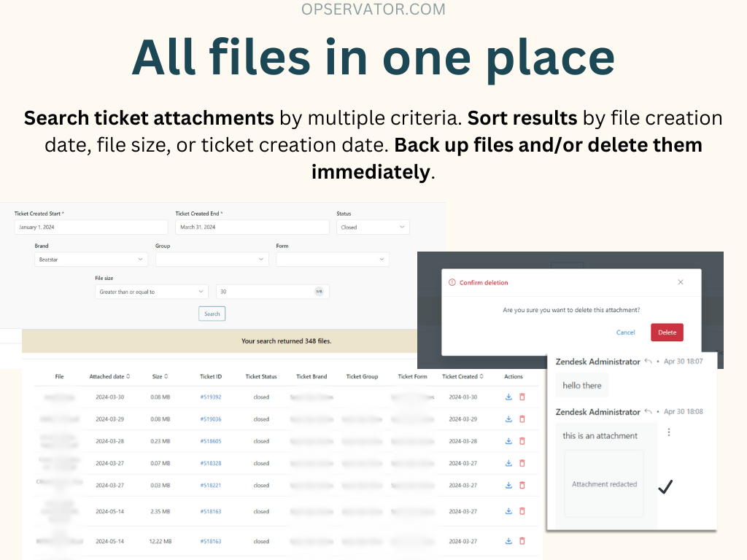Delete the attachment for ticket #518328

[522, 463]
